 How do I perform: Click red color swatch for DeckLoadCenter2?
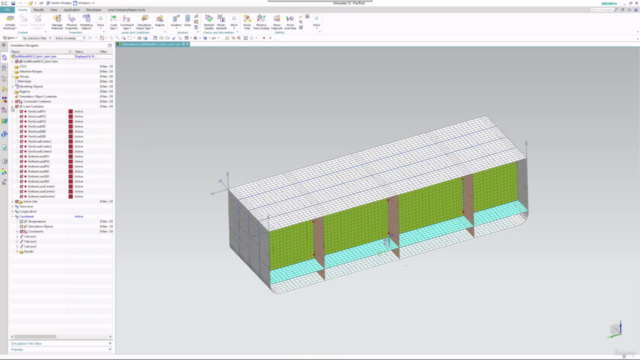[x=71, y=146]
